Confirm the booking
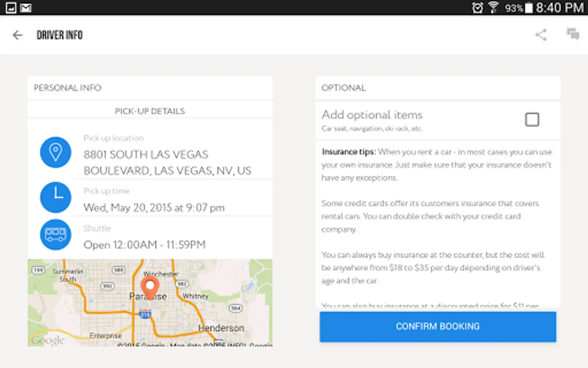This screenshot has width=588, height=368. [x=438, y=326]
